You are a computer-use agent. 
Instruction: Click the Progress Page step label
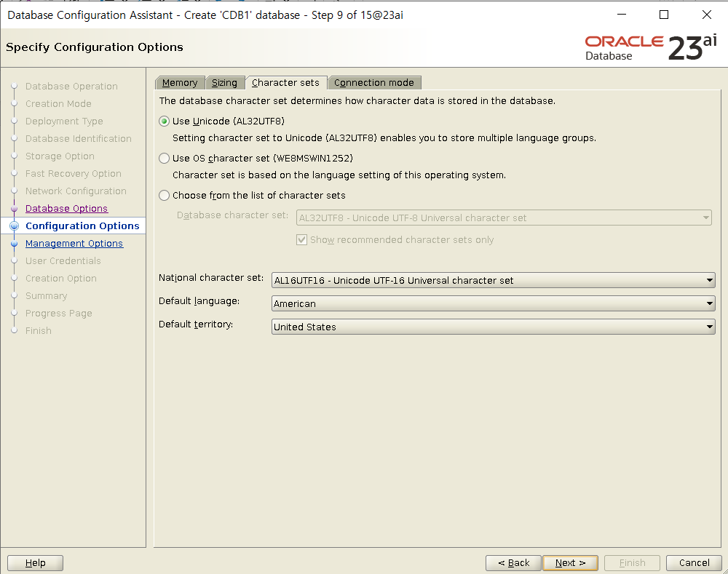58,314
